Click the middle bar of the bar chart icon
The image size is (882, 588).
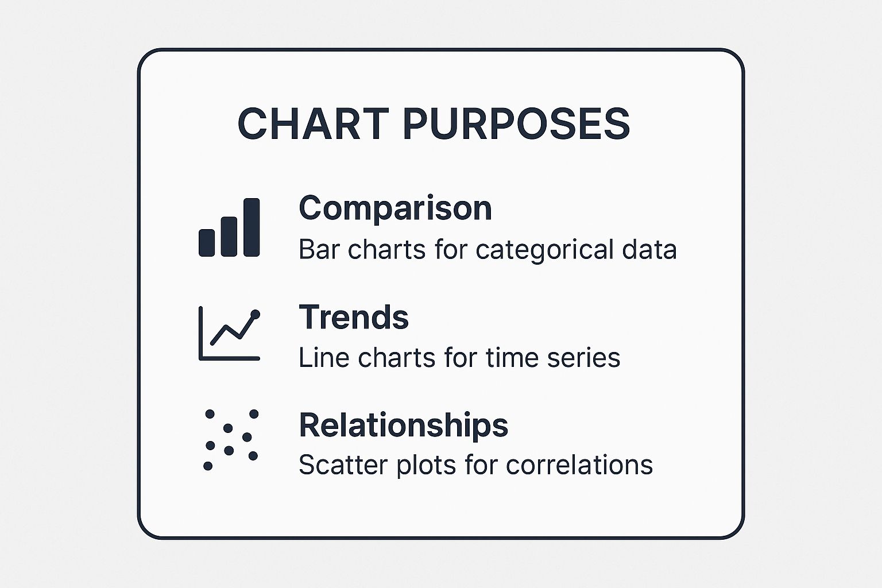(x=229, y=236)
